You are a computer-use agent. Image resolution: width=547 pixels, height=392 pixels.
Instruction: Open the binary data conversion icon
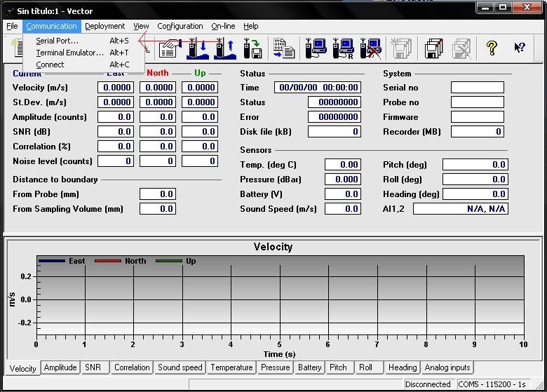[x=284, y=48]
